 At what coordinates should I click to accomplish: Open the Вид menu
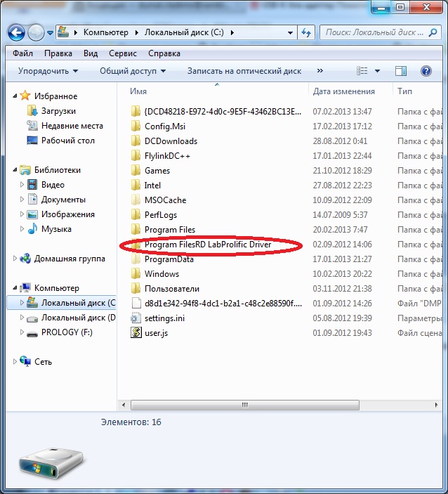coord(91,53)
